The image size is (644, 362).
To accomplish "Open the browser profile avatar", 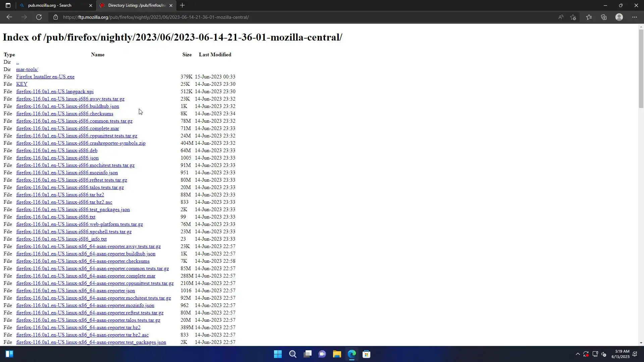I will click(619, 17).
